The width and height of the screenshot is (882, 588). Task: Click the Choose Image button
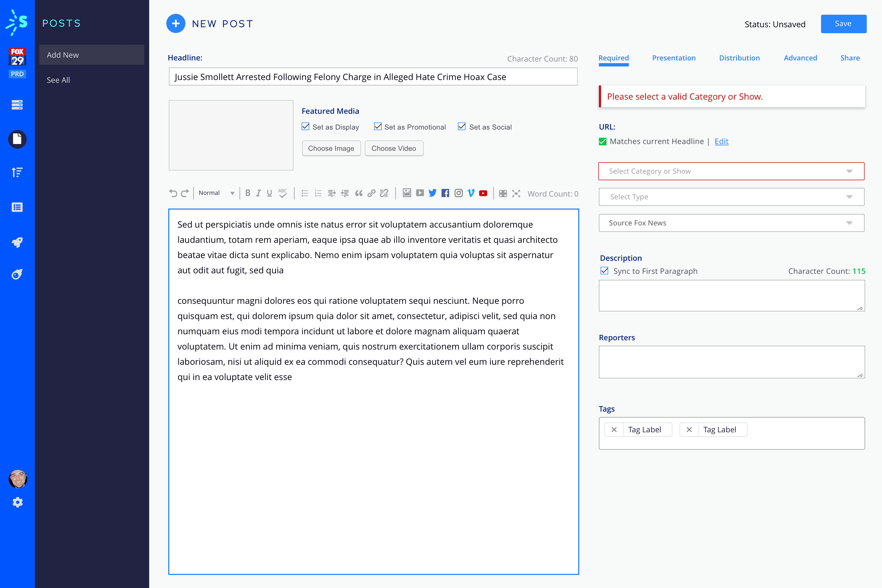pyautogui.click(x=331, y=149)
